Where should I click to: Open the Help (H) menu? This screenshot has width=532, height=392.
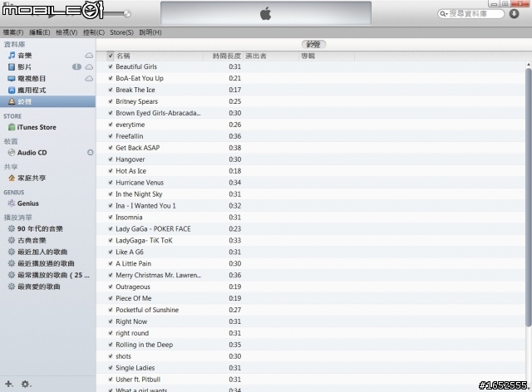coord(150,32)
